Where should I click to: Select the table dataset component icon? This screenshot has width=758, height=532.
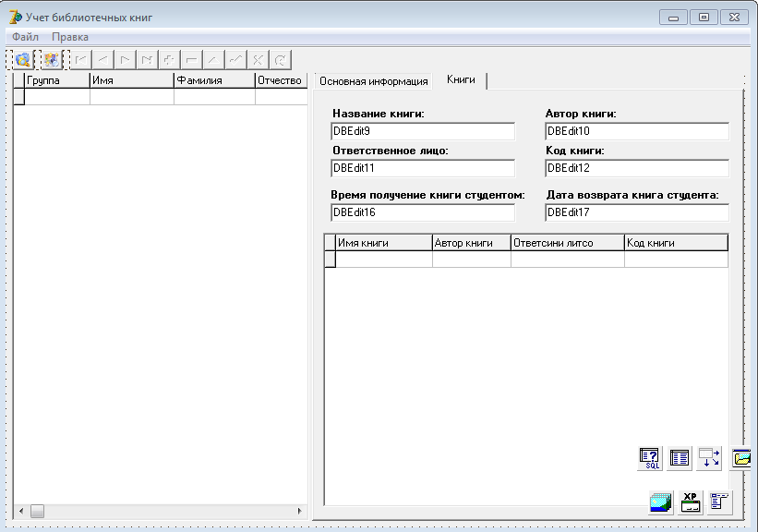tap(680, 458)
